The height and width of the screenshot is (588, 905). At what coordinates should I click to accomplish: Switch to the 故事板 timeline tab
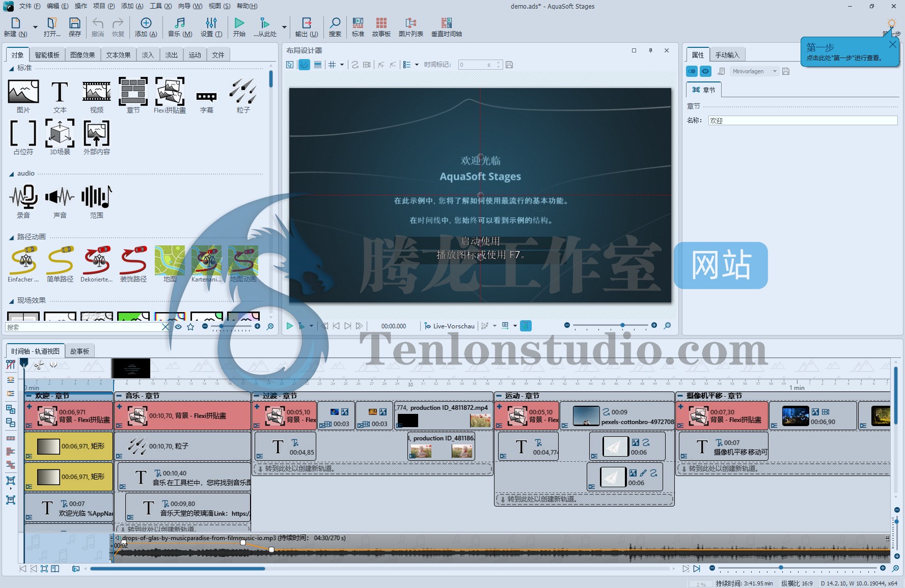79,351
